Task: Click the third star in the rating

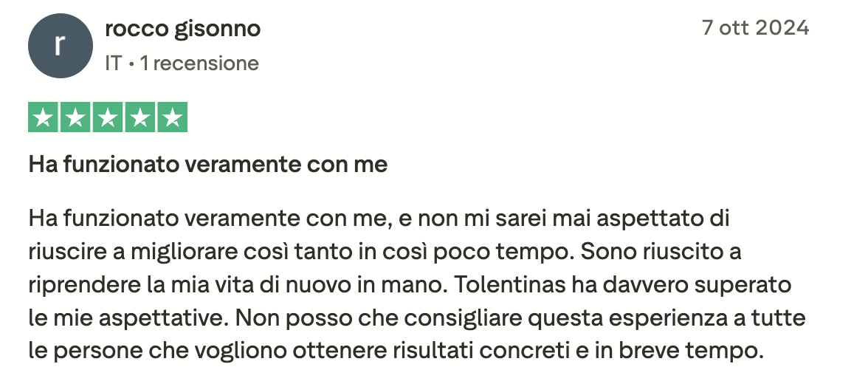Action: [x=108, y=118]
